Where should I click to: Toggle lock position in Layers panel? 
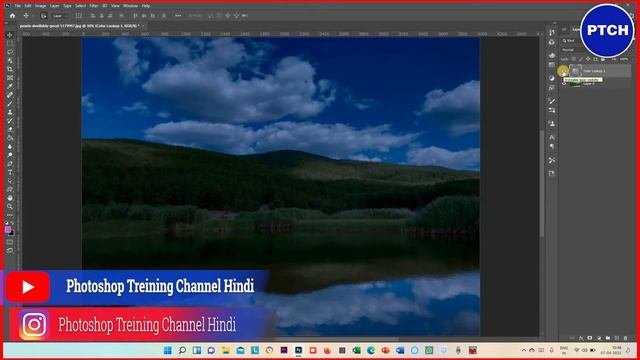(588, 59)
